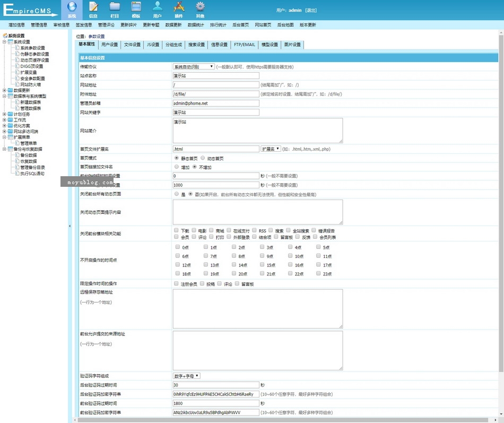Image resolution: width=504 pixels, height=423 pixels.
Task: Click the open-folder icon next to 备份与恢复数据
Action: click(x=10, y=149)
